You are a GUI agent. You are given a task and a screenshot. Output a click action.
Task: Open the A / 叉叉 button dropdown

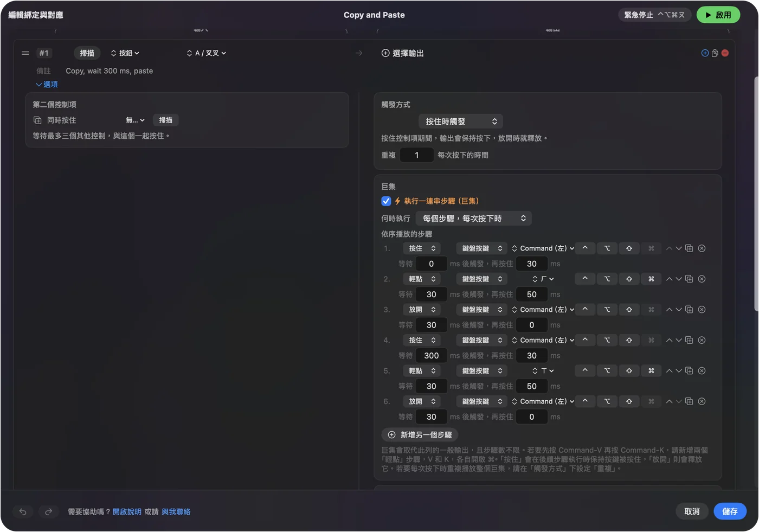click(x=207, y=53)
